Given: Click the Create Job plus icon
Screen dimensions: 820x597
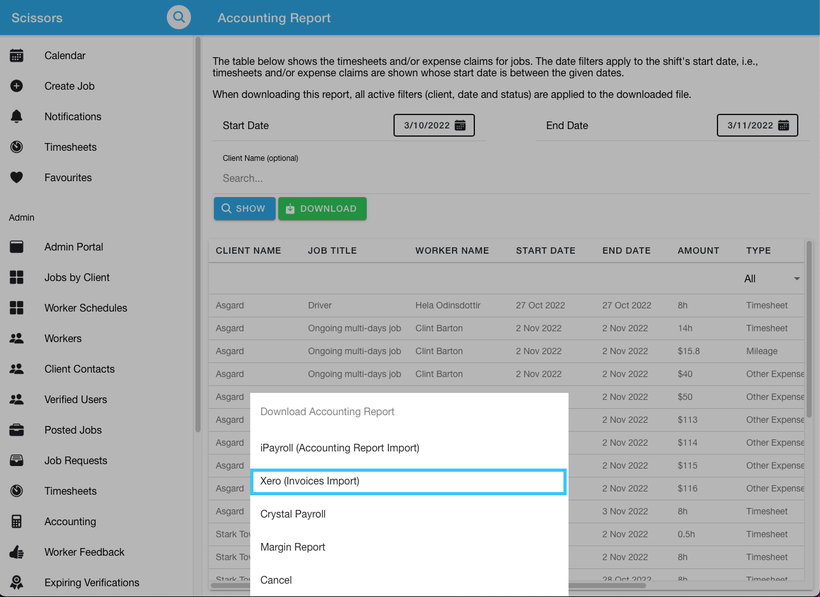Looking at the screenshot, I should (17, 86).
